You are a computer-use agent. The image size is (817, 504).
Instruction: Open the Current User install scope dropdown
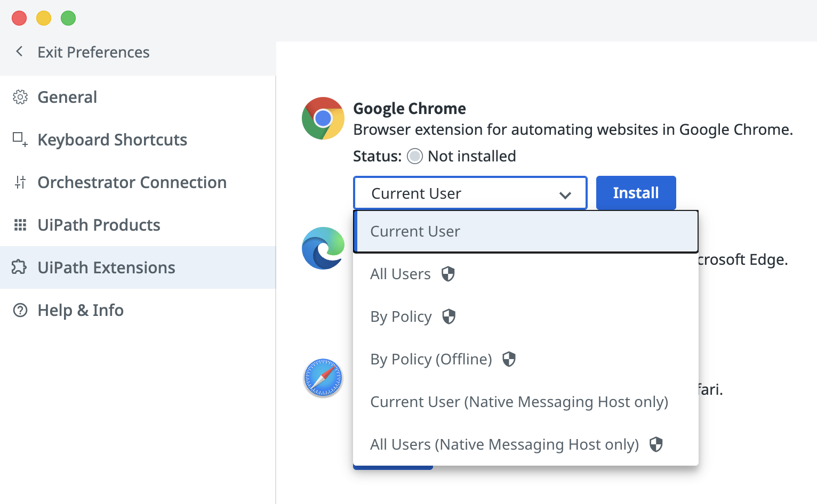(x=470, y=193)
